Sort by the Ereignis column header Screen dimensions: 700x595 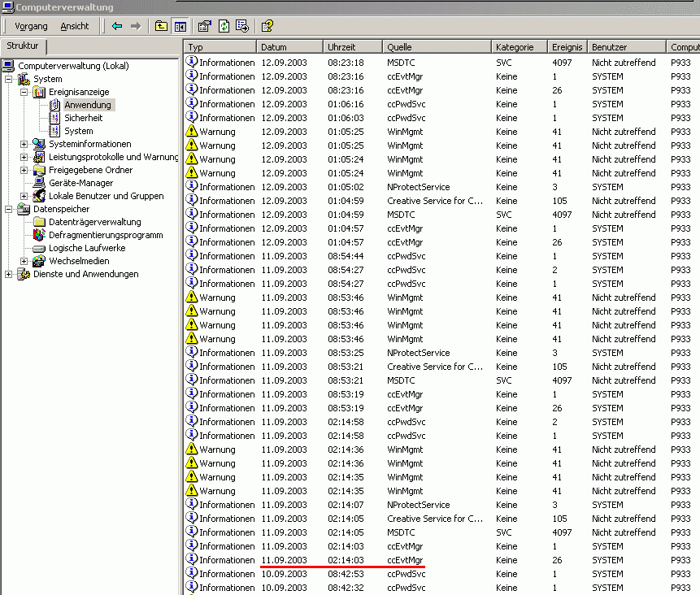(567, 47)
